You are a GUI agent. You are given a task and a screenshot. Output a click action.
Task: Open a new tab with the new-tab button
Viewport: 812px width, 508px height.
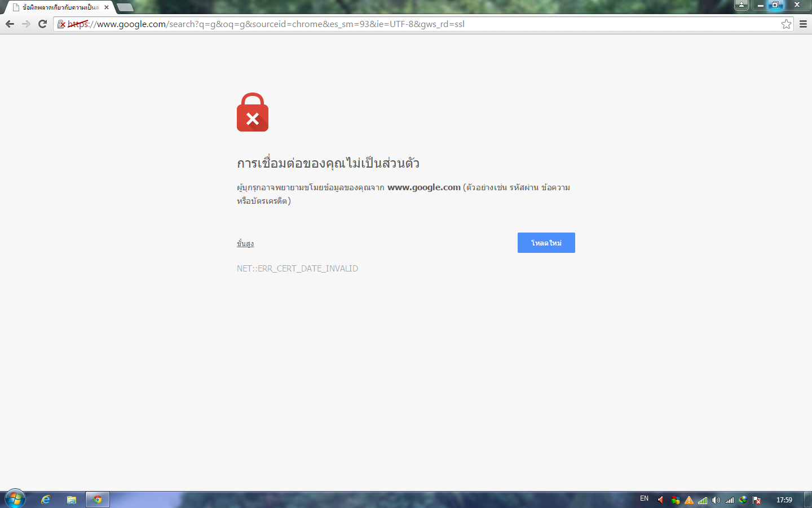[125, 7]
